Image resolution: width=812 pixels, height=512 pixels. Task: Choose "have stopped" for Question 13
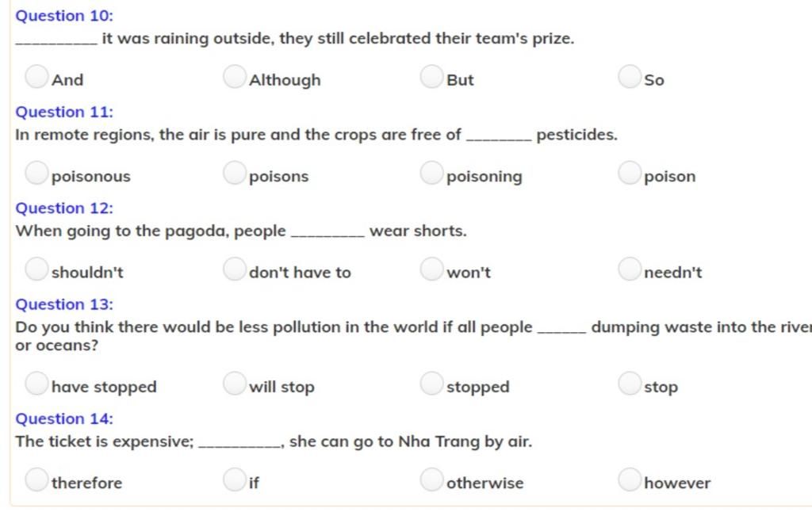pyautogui.click(x=36, y=384)
